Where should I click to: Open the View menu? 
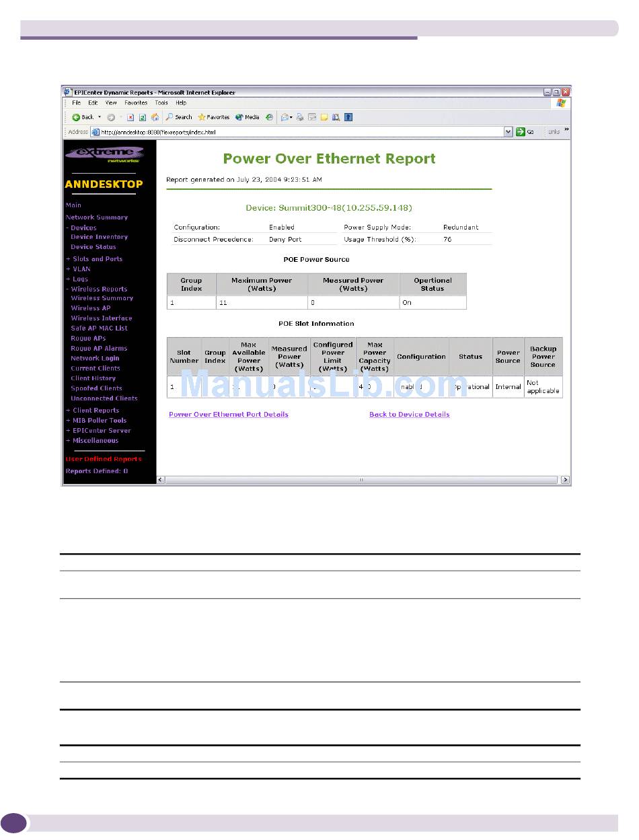[111, 103]
